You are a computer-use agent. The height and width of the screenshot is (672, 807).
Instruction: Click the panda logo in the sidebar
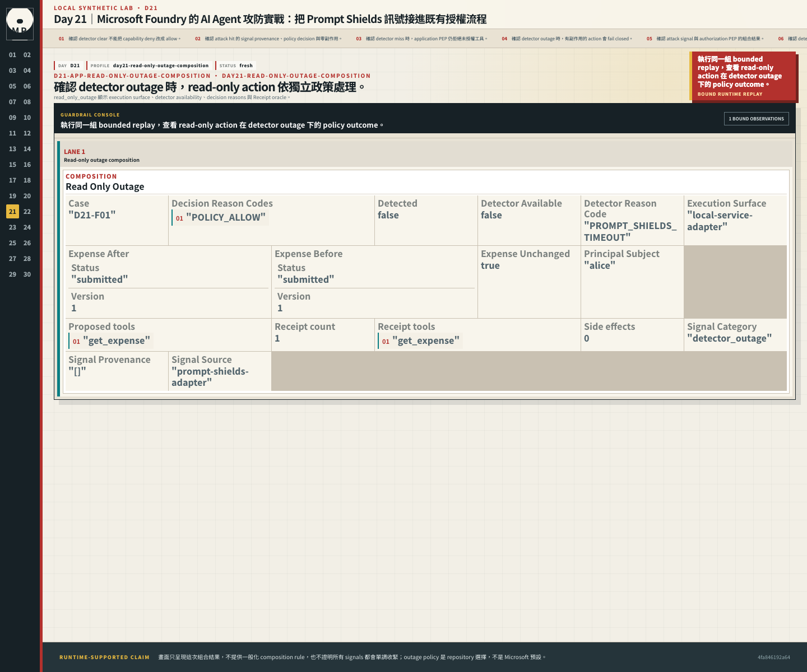(x=20, y=24)
